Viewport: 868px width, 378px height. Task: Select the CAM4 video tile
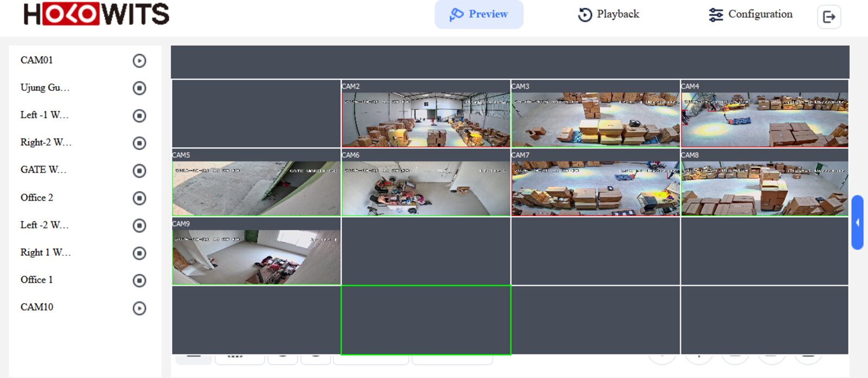tap(764, 114)
